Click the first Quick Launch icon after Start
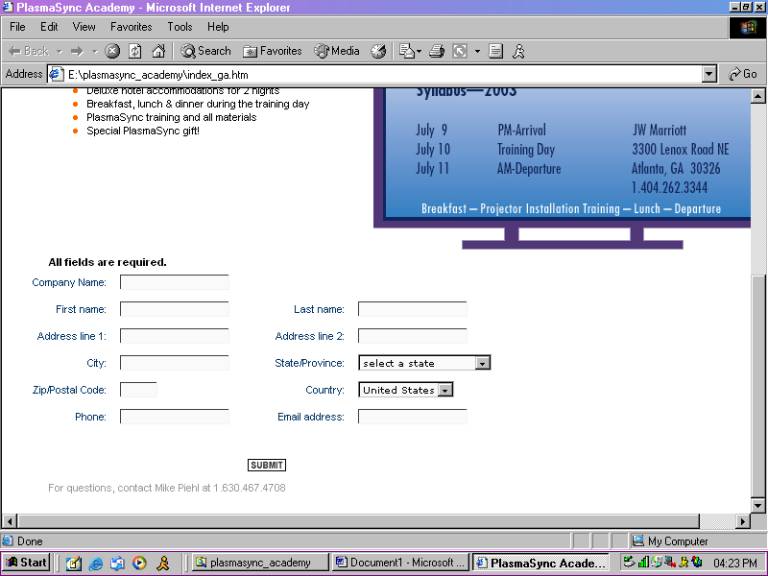Viewport: 768px width, 576px height. [73, 563]
